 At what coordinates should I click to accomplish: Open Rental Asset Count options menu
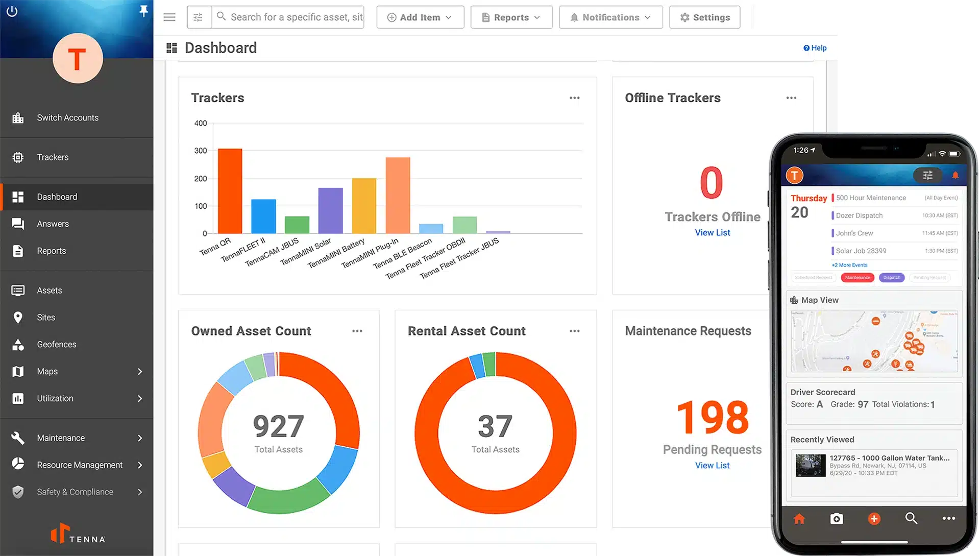coord(575,331)
